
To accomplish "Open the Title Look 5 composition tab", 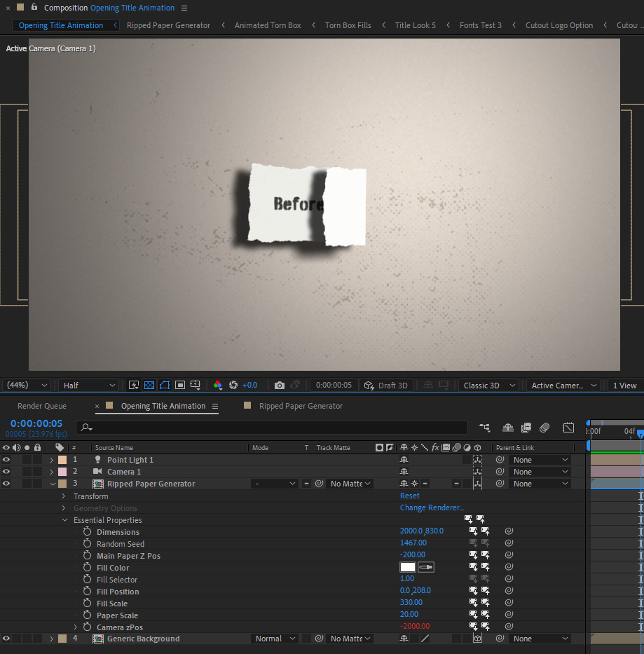I will (415, 25).
